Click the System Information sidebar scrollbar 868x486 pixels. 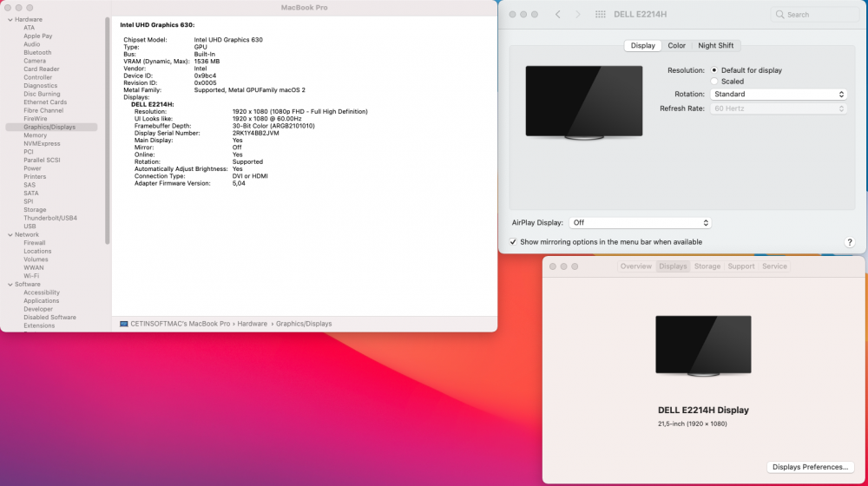tap(107, 130)
